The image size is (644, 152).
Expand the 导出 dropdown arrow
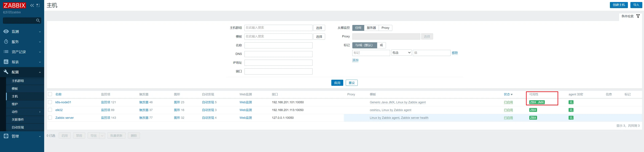pos(102,136)
